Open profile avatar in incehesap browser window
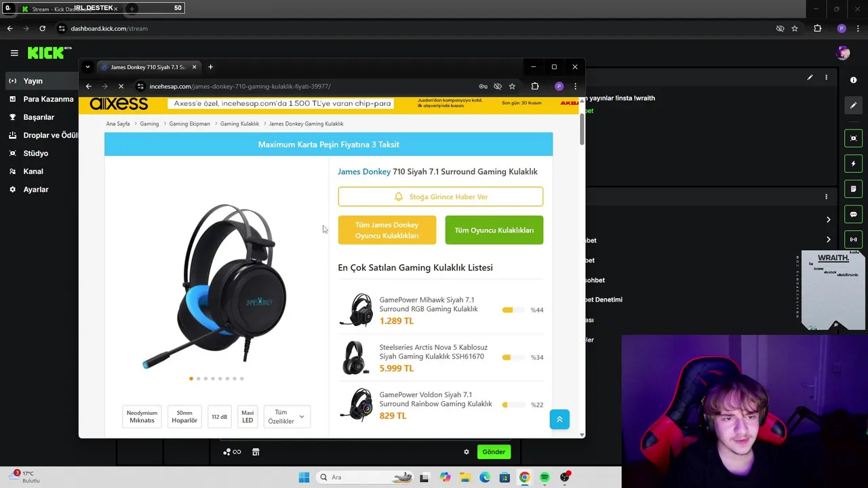868x488 pixels. click(559, 86)
